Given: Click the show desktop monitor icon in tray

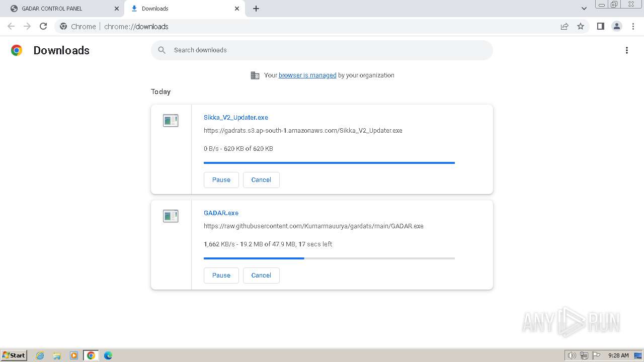Looking at the screenshot, I should (638, 355).
